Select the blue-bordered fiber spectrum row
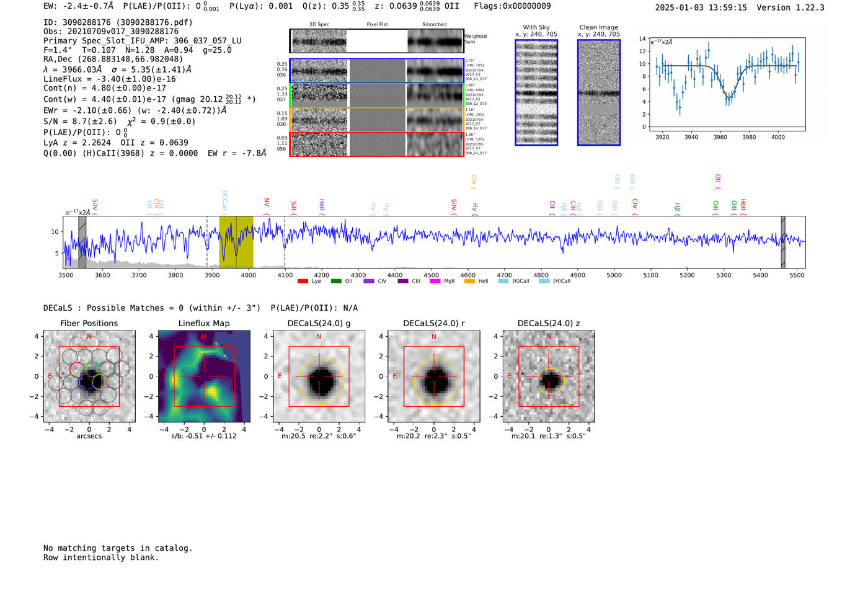868x591 pixels. click(377, 71)
